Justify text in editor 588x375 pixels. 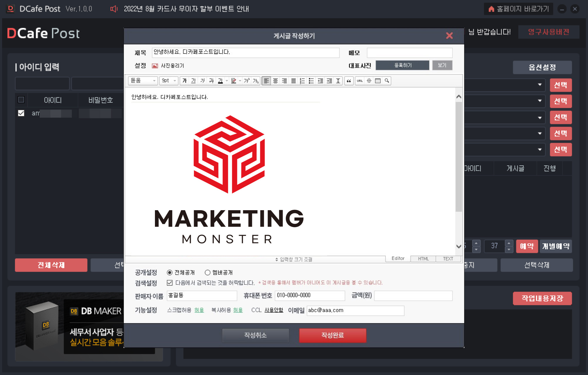(293, 81)
